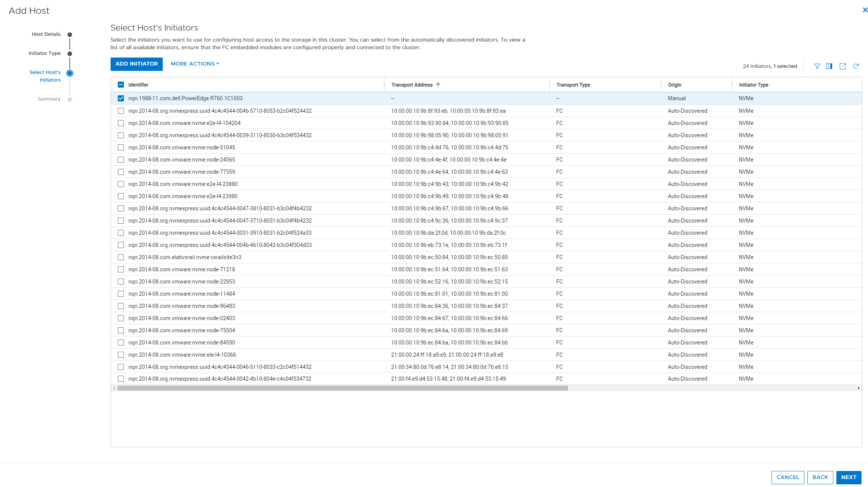Image resolution: width=868 pixels, height=487 pixels.
Task: Check the checkbox for nqn.2014-08.com.vmware.nvme:node-51045
Action: 121,147
